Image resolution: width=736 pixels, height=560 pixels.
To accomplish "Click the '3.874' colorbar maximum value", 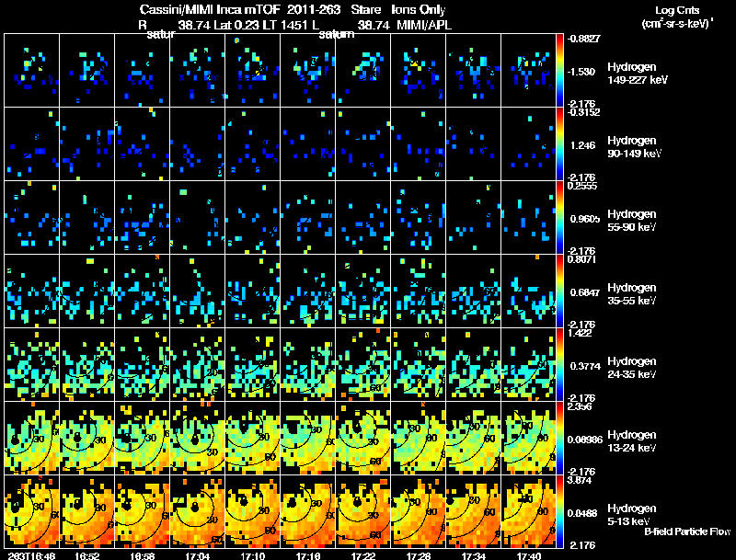I will 580,480.
